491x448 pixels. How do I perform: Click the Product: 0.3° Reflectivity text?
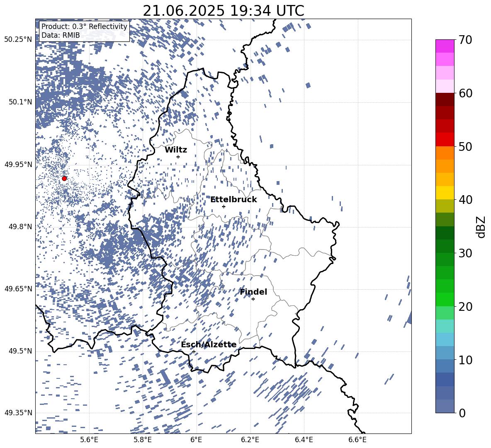[84, 27]
